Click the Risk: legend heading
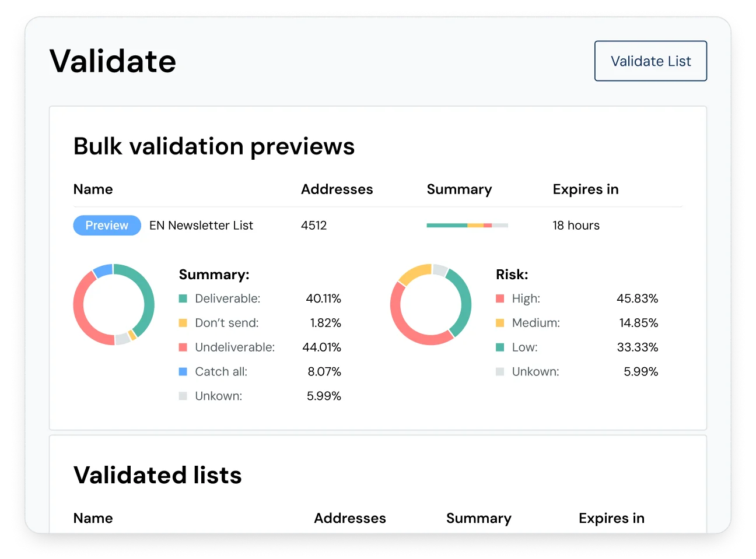Image resolution: width=756 pixels, height=559 pixels. [x=512, y=275]
